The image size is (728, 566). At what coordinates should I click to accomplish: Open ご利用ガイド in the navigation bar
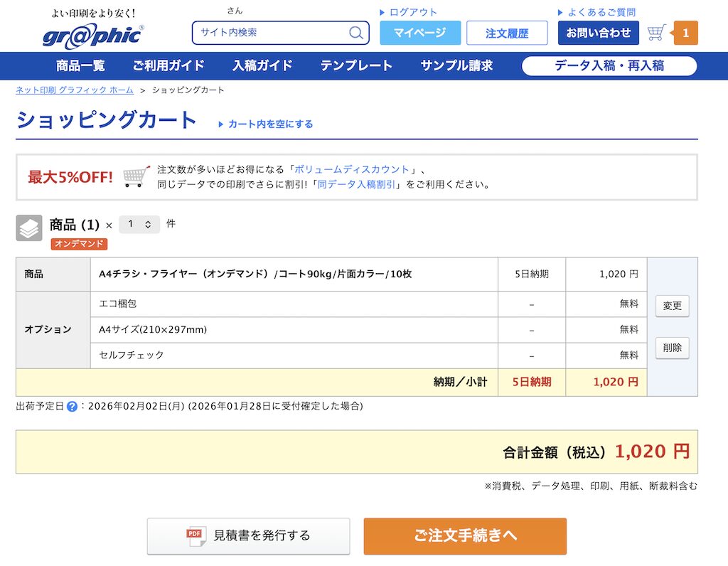click(x=168, y=65)
